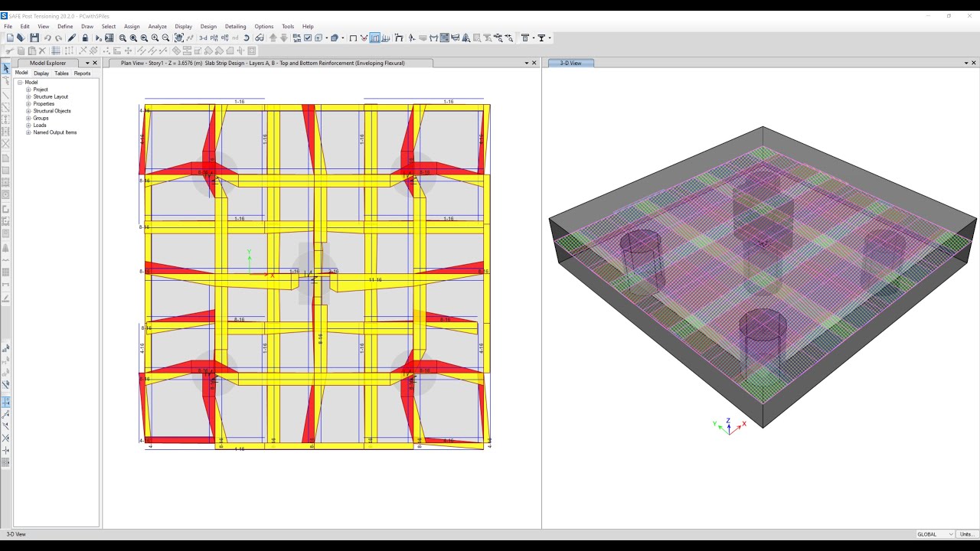The height and width of the screenshot is (551, 980).
Task: Activate the Pan hand tool
Action: pos(178,37)
